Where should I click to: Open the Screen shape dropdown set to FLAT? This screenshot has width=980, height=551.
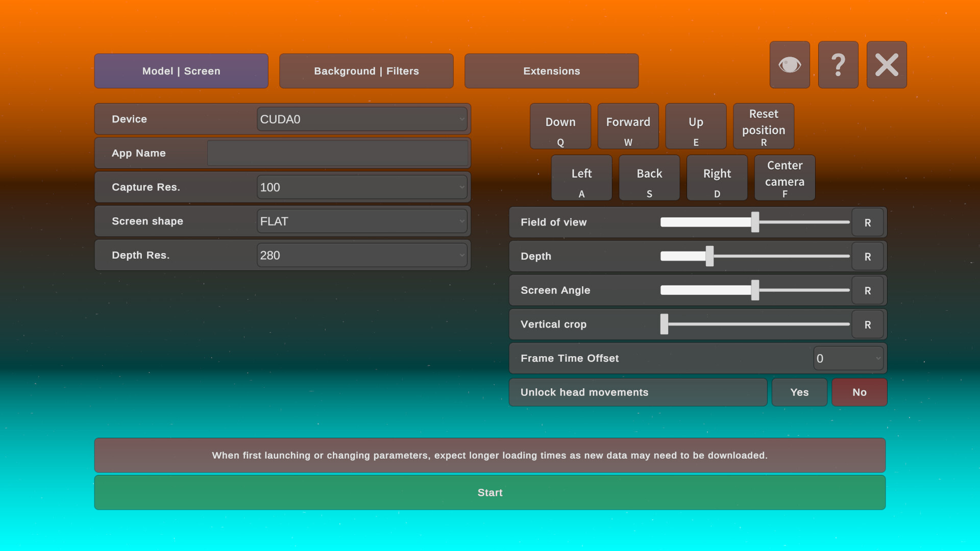(x=362, y=221)
